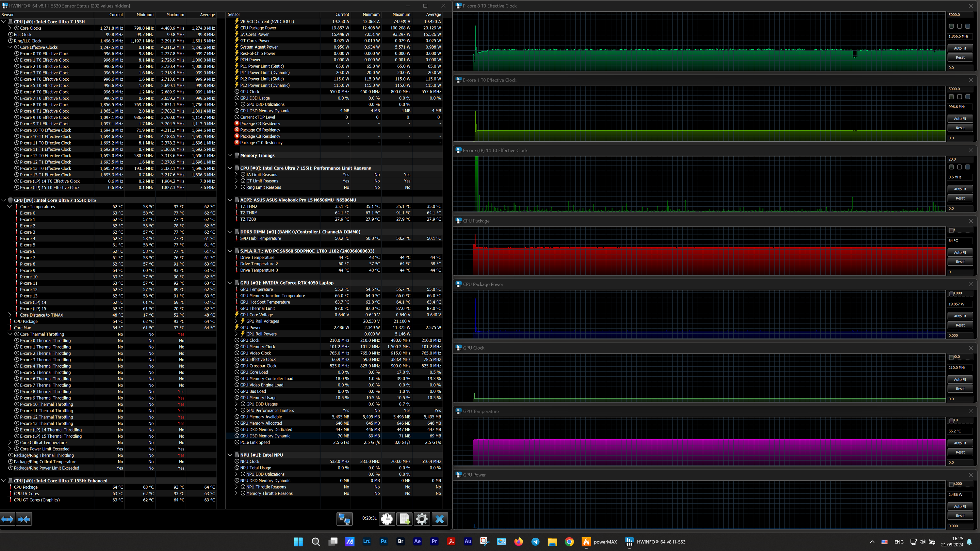
Task: Expand IA Limit Reasons entry
Action: tap(236, 175)
